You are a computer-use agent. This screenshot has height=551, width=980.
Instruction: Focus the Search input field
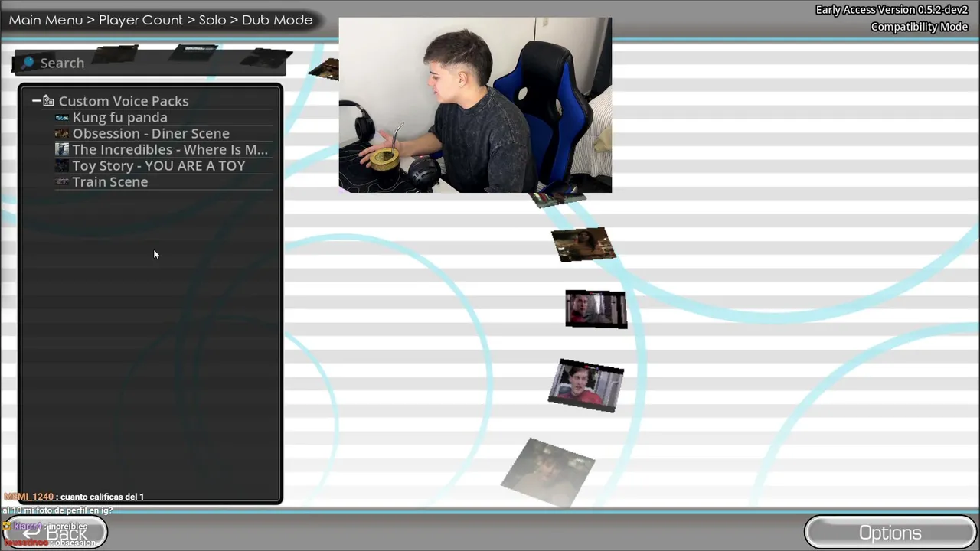149,63
